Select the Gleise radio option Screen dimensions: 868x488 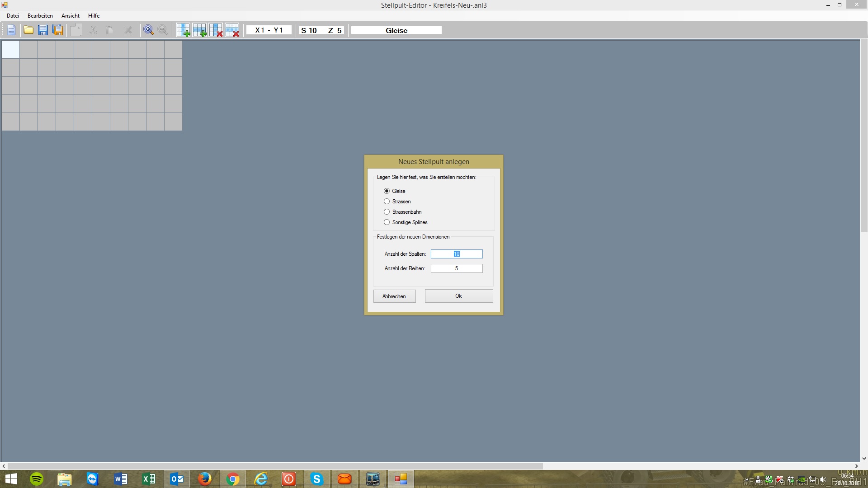[x=387, y=191]
